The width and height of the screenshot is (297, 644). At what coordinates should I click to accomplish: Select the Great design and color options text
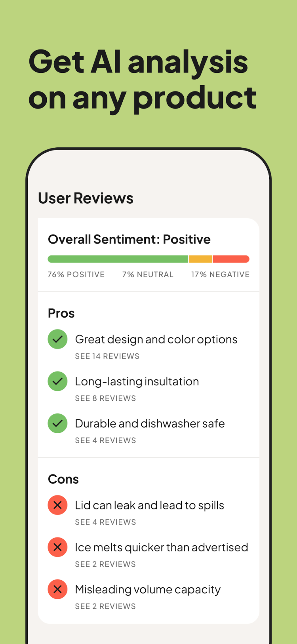[156, 339]
